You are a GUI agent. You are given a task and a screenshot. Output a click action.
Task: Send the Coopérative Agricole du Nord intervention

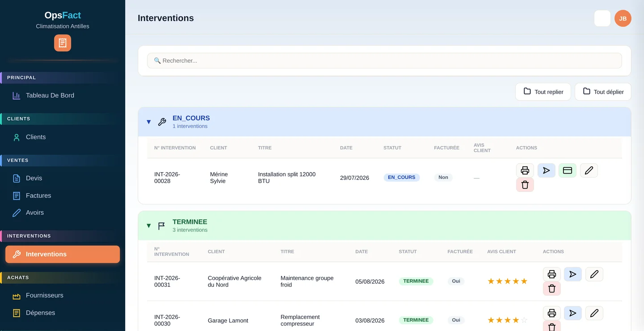click(573, 274)
